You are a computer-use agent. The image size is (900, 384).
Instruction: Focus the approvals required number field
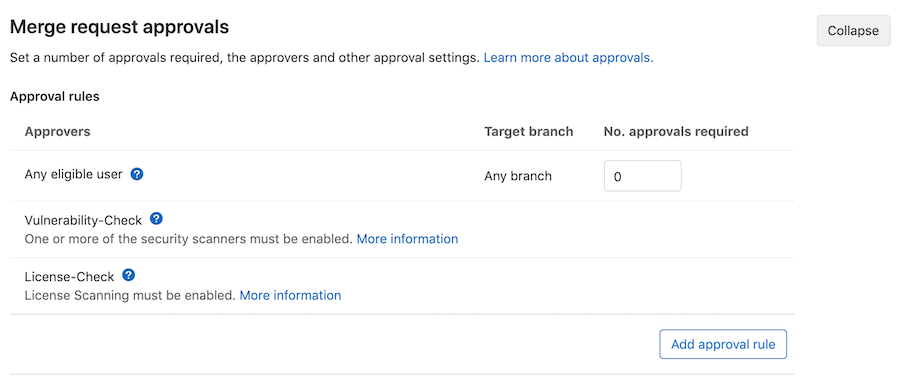tap(642, 176)
